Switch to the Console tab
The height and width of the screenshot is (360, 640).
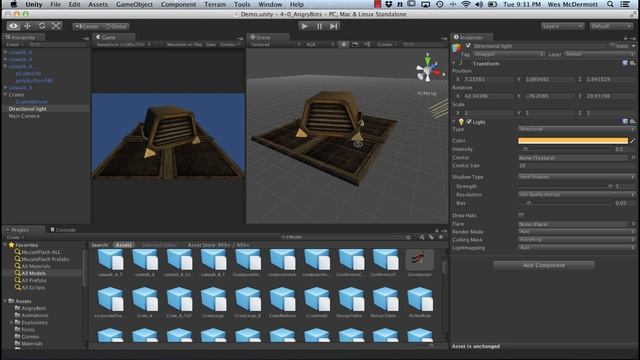click(x=63, y=230)
